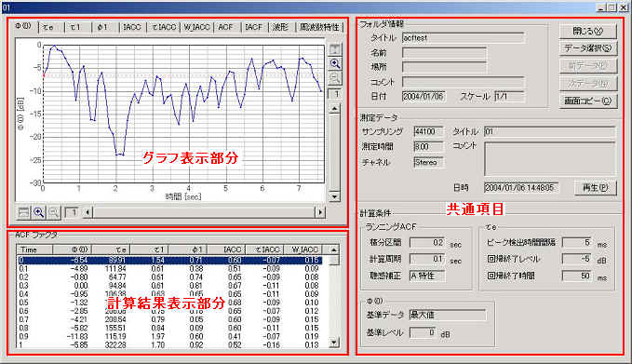Select the Time 0.3 row in the ACF table
The width and height of the screenshot is (632, 364).
pos(169,286)
